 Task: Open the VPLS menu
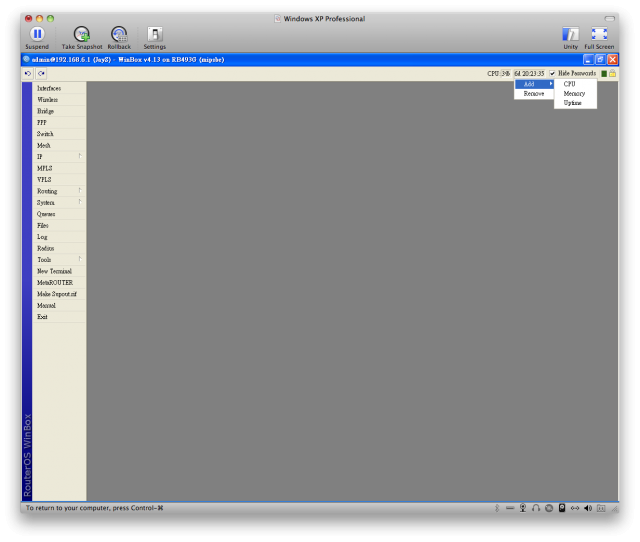tap(59, 180)
